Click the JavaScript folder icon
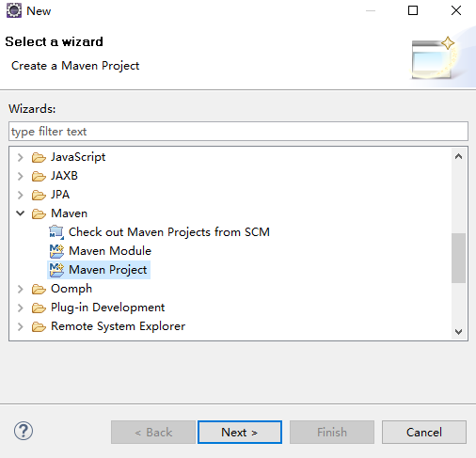The height and width of the screenshot is (458, 476). pyautogui.click(x=39, y=157)
